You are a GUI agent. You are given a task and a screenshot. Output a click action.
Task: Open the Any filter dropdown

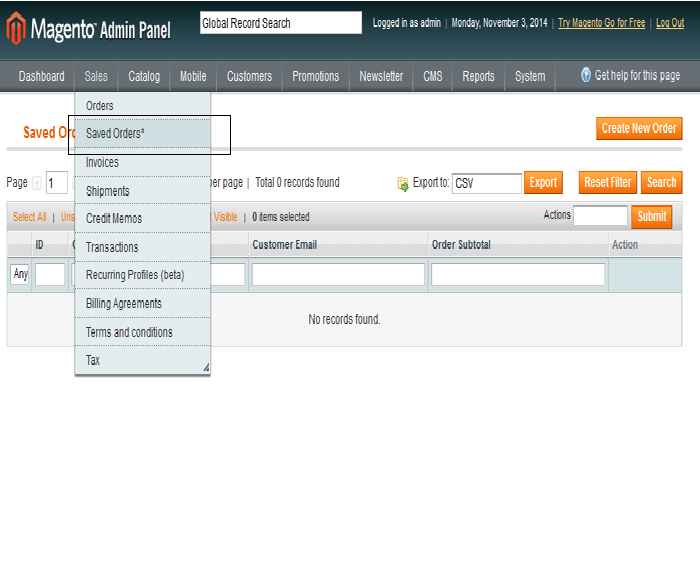20,274
